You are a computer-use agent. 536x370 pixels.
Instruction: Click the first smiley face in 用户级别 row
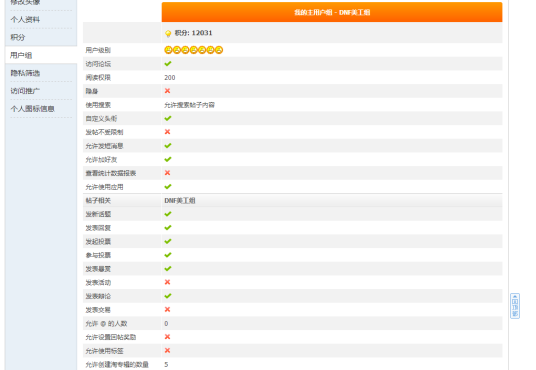[168, 50]
